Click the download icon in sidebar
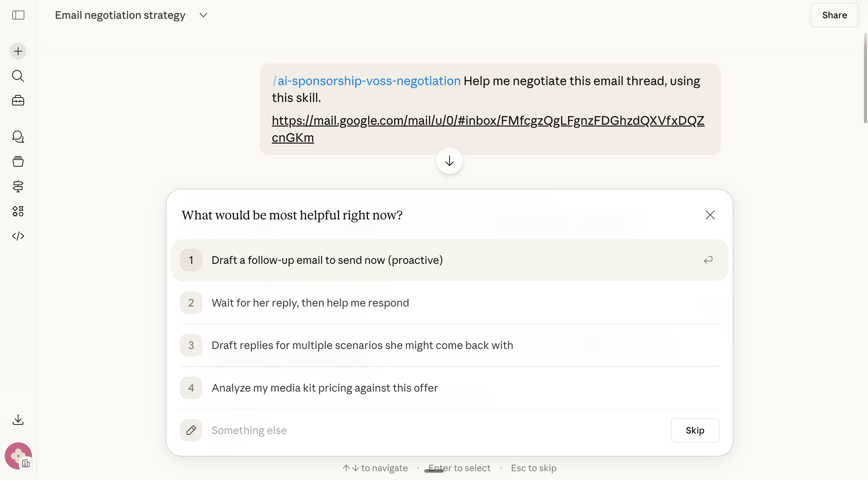 pyautogui.click(x=18, y=420)
